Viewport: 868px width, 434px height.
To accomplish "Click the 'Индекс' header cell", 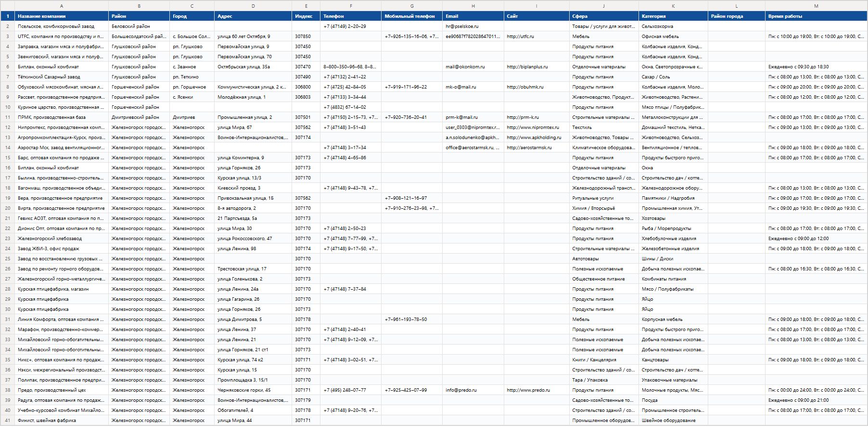I will point(306,16).
